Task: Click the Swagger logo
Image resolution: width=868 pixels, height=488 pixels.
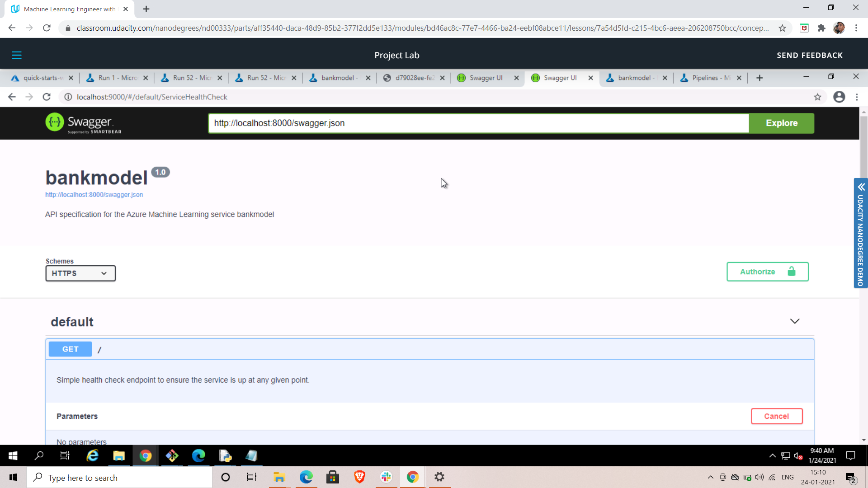Action: click(84, 123)
